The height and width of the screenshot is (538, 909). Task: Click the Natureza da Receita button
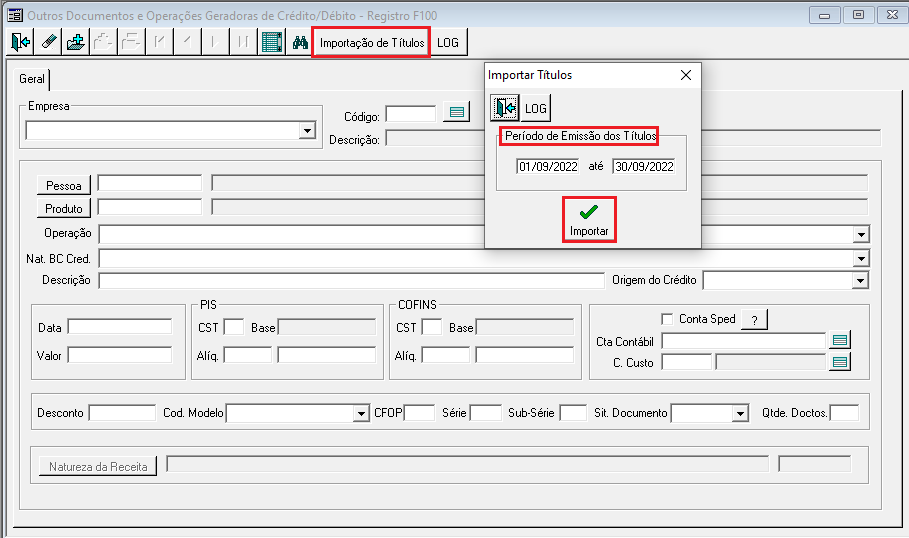(98, 467)
